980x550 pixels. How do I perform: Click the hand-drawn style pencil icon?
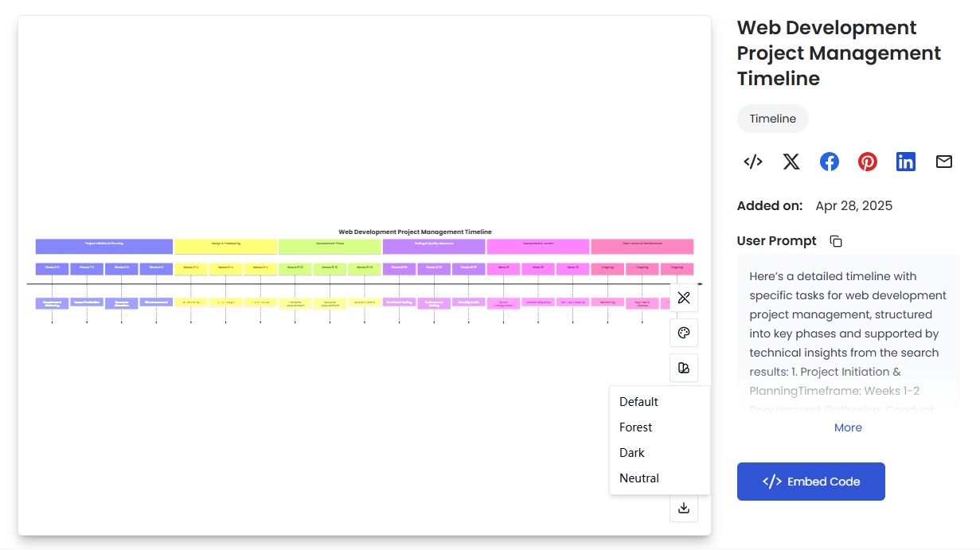click(683, 298)
